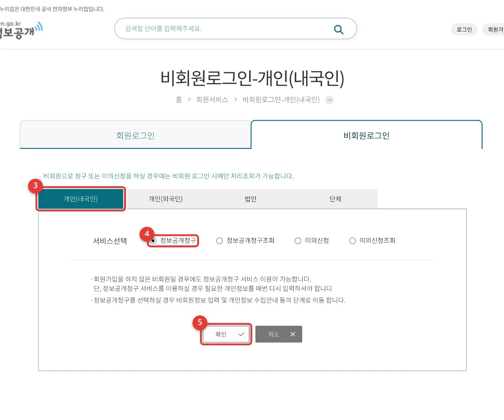
Task: Switch to the 회원로그인 tab
Action: point(135,135)
